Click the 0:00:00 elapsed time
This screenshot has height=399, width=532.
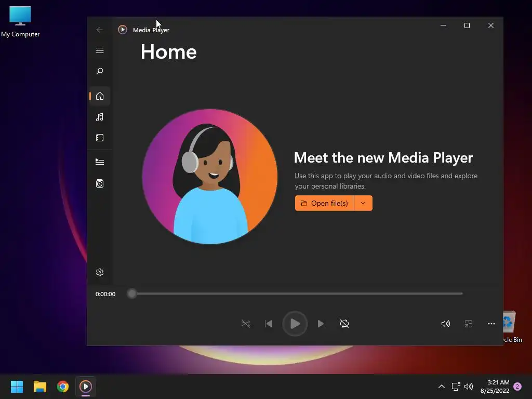pyautogui.click(x=105, y=294)
